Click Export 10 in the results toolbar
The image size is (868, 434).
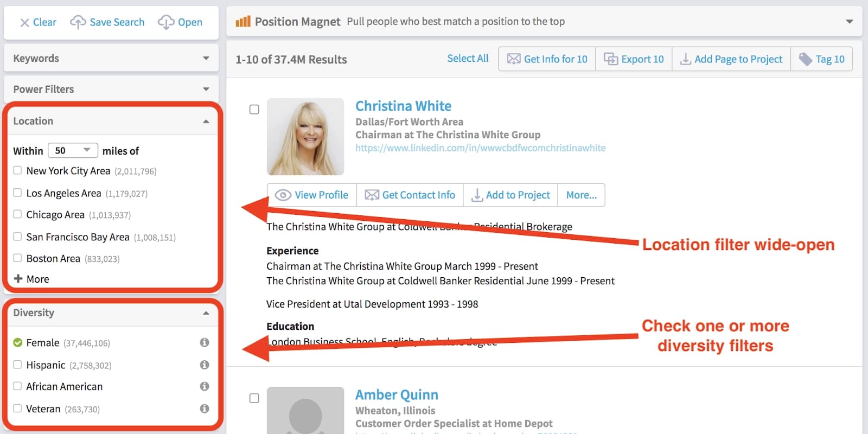[634, 59]
